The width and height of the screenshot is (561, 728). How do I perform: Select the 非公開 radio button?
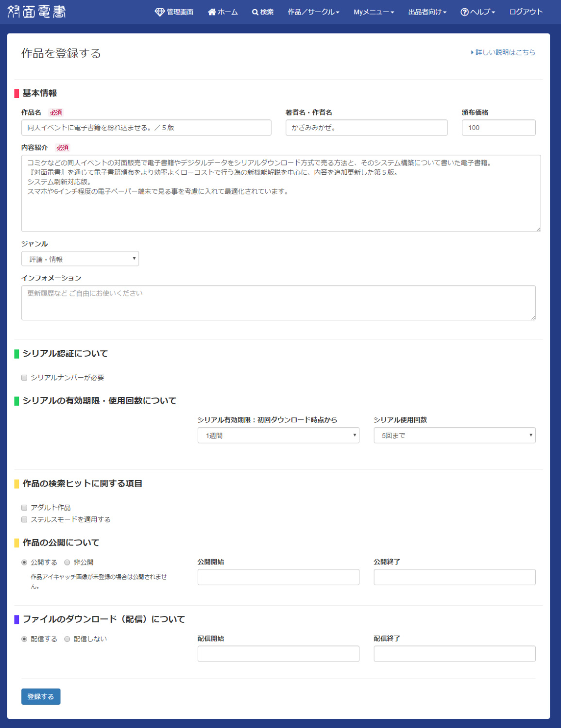click(x=67, y=563)
